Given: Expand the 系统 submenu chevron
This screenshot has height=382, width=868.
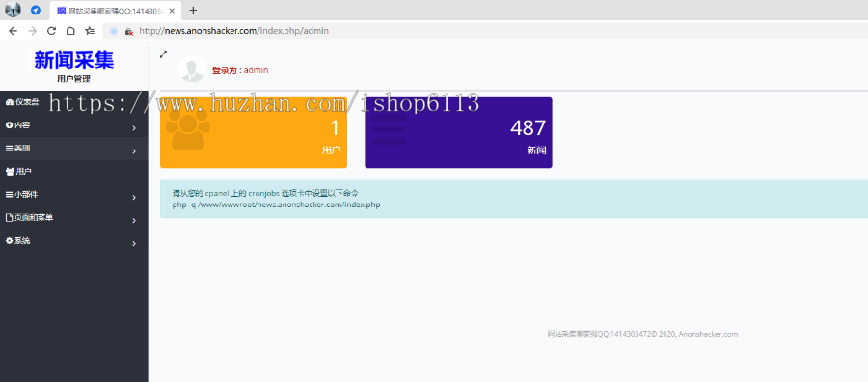Looking at the screenshot, I should pyautogui.click(x=134, y=244).
